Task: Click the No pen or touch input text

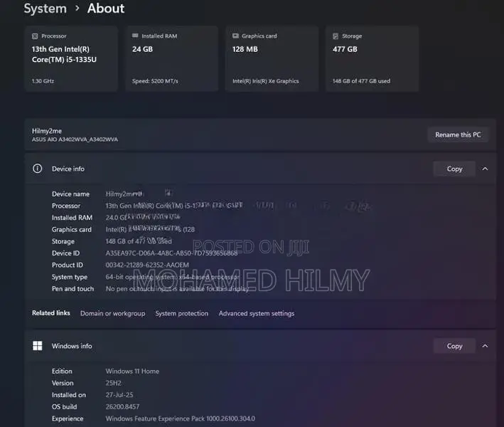Action: [x=177, y=289]
